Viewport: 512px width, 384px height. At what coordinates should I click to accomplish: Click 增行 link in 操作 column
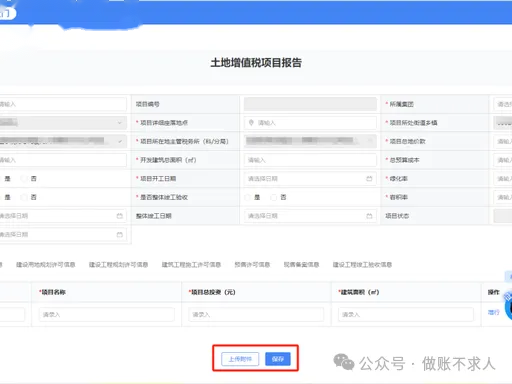(493, 312)
